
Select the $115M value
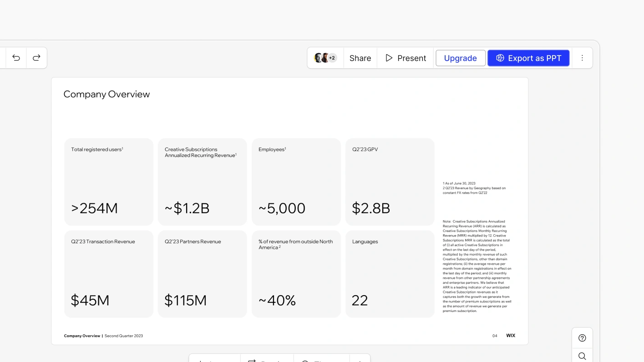click(185, 301)
